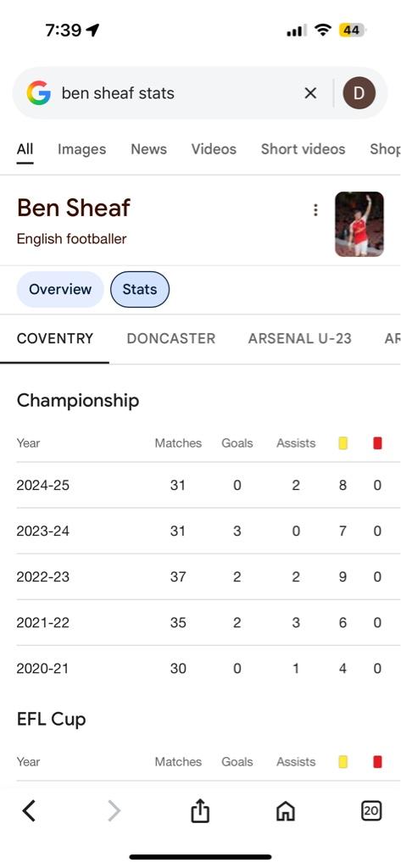Select the Overview chip
The width and height of the screenshot is (401, 868).
coord(60,290)
